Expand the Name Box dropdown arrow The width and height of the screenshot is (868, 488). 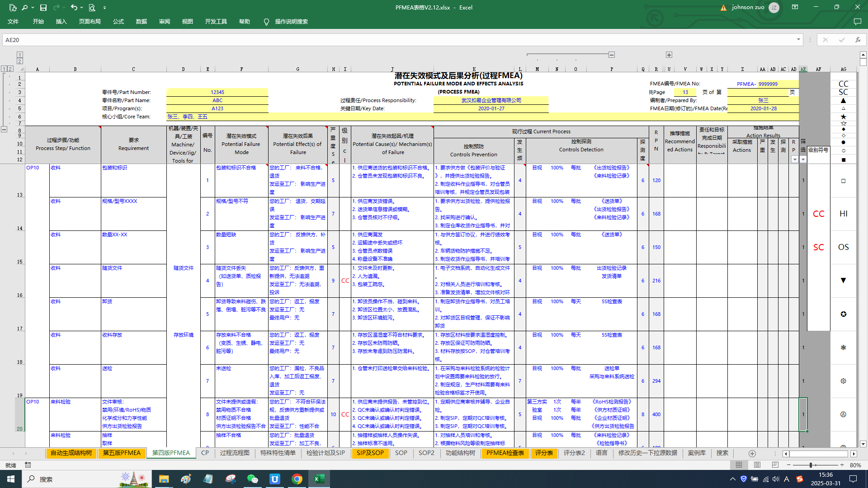pyautogui.click(x=798, y=40)
